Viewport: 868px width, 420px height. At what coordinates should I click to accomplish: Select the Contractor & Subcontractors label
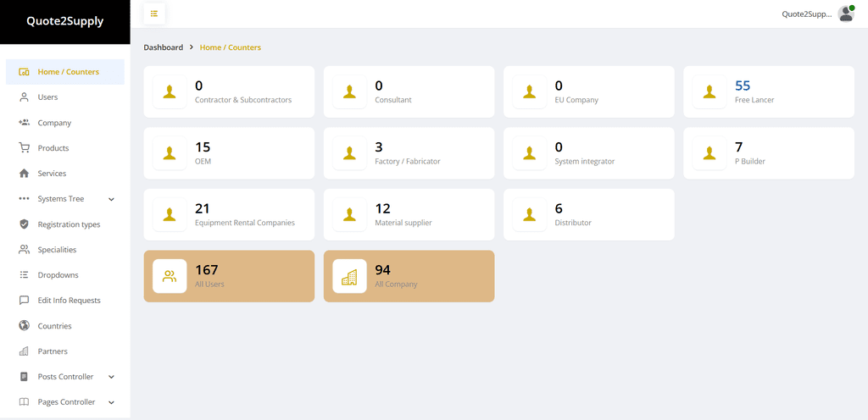click(x=243, y=100)
